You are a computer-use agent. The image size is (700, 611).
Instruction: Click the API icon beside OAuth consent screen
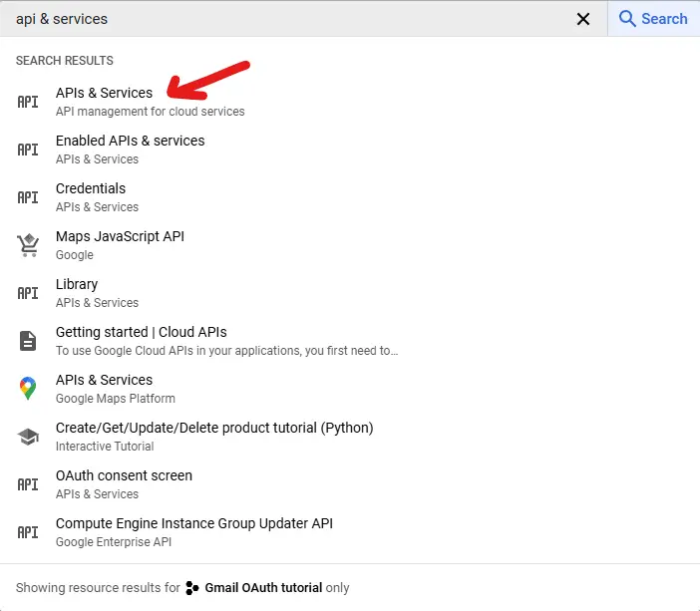click(x=28, y=484)
